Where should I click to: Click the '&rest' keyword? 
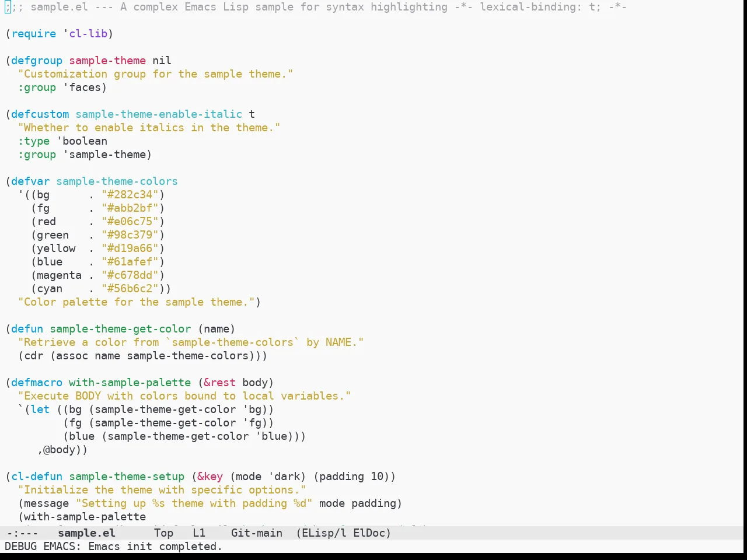tap(219, 383)
